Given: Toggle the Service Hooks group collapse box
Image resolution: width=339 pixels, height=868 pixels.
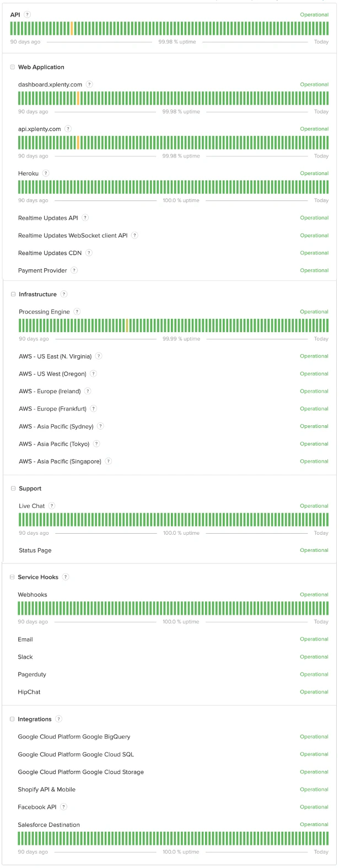Looking at the screenshot, I should (x=12, y=577).
